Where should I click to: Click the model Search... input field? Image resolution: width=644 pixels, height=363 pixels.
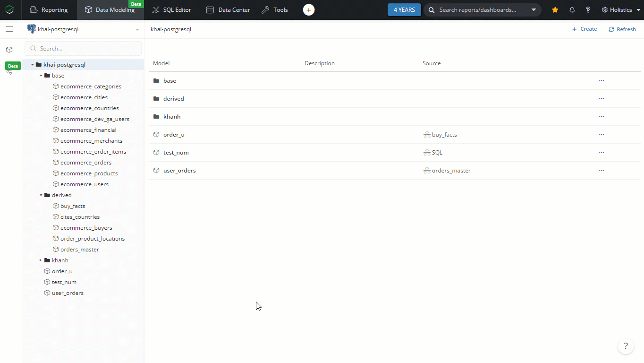(83, 48)
